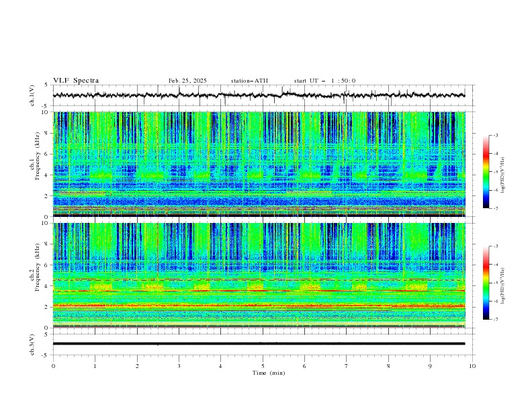Click time axis tick label '1'
This screenshot has height=411, width=532.
click(x=95, y=366)
